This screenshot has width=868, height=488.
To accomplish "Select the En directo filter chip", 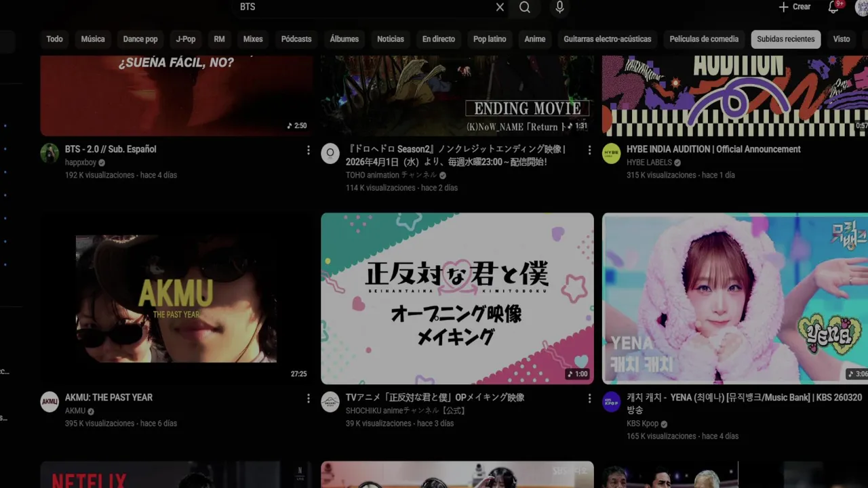I will pos(439,39).
